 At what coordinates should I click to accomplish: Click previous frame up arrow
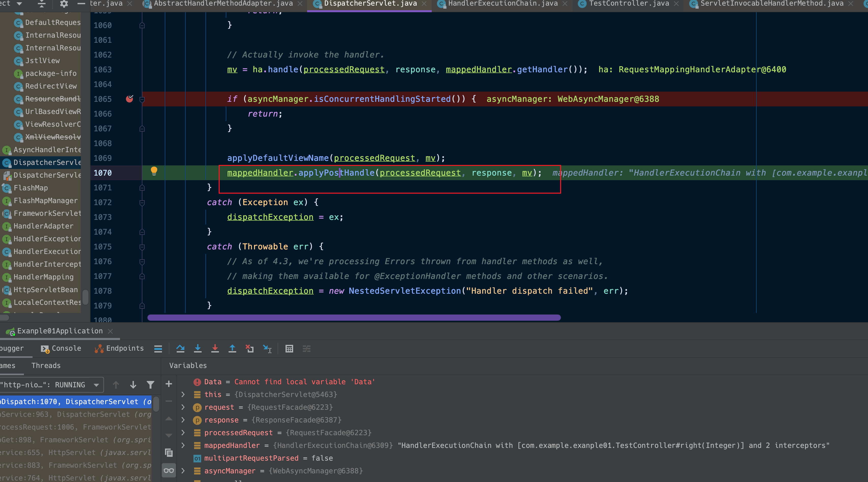116,385
